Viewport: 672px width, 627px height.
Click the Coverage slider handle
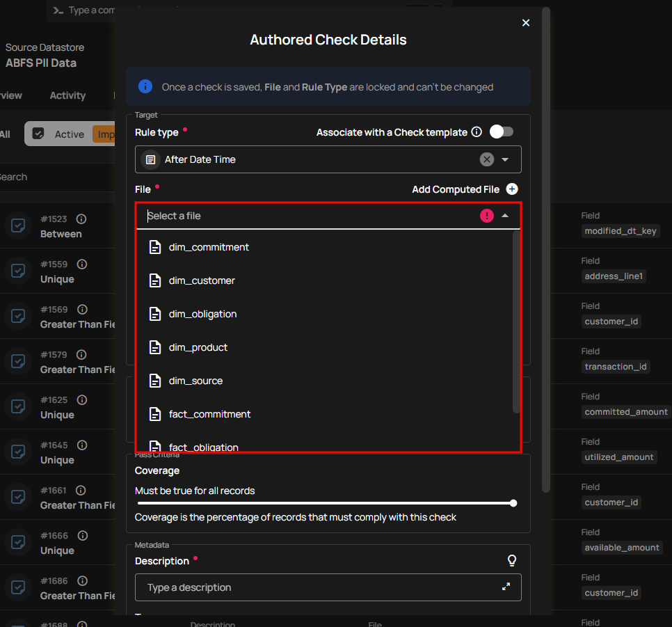coord(513,503)
